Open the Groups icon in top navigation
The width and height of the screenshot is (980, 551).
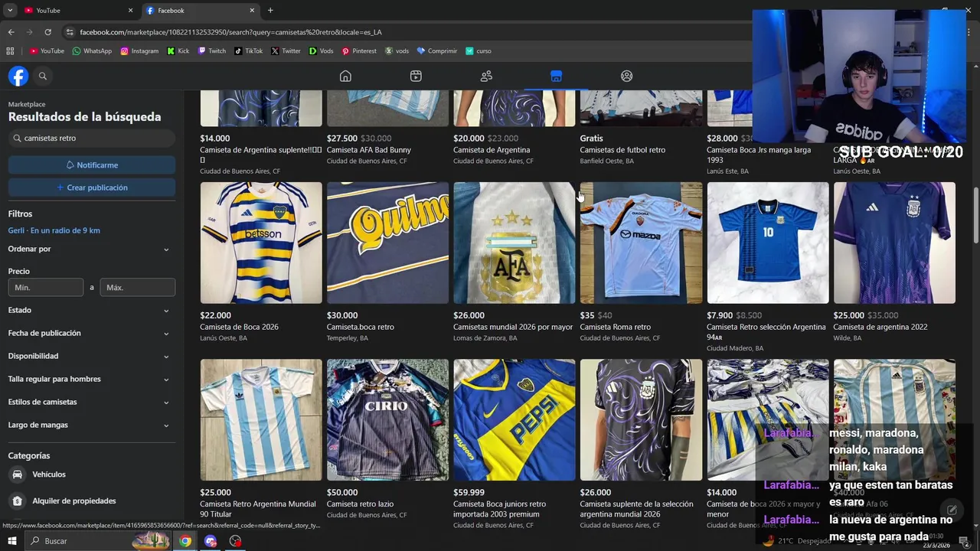[626, 76]
